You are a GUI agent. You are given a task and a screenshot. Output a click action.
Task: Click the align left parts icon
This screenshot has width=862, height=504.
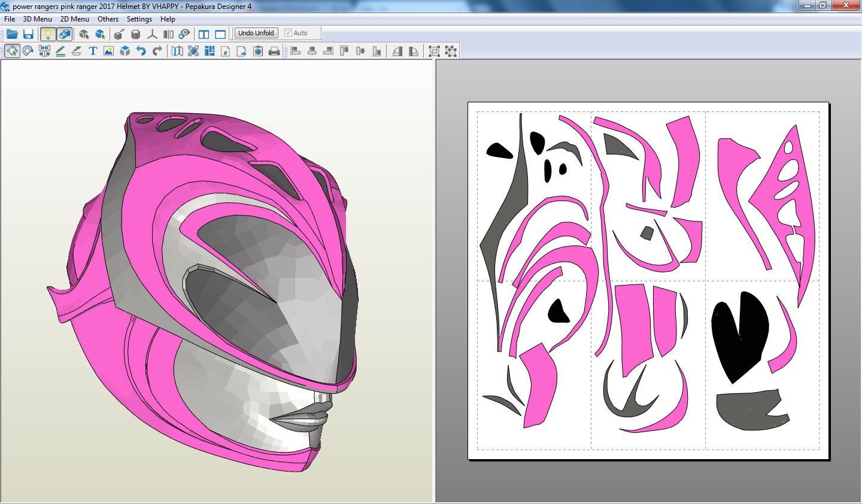296,51
